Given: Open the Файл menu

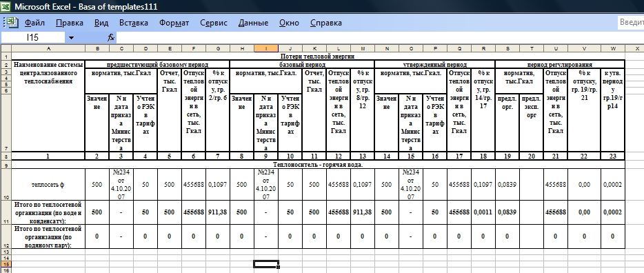Looking at the screenshot, I should click(x=35, y=23).
